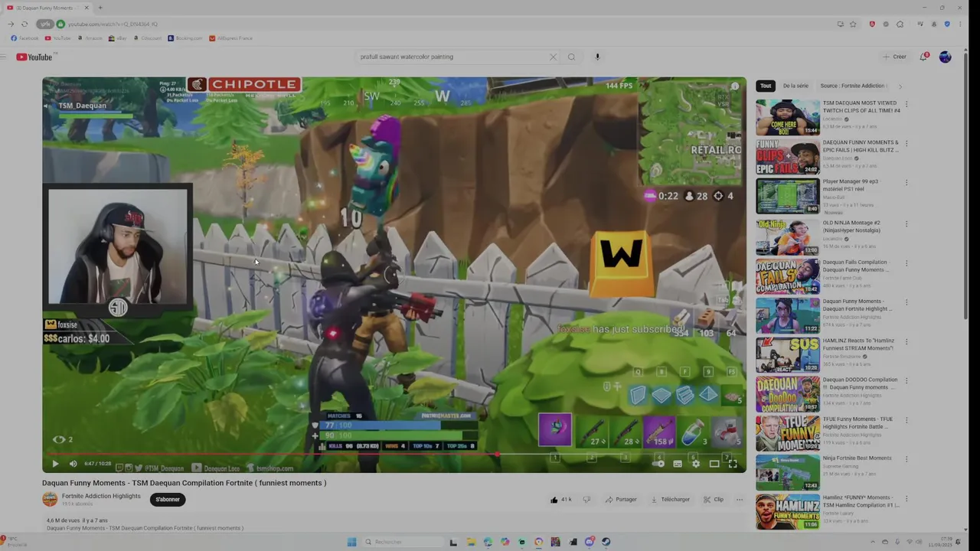Viewport: 980px width, 551px height.
Task: Close the Daequan Funny Moments tab
Action: click(x=87, y=8)
